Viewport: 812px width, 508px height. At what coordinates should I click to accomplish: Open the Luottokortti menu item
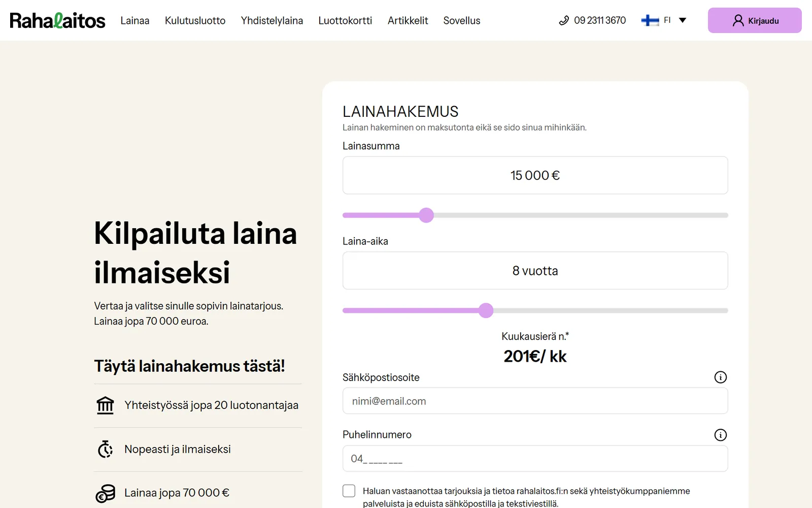pyautogui.click(x=345, y=20)
